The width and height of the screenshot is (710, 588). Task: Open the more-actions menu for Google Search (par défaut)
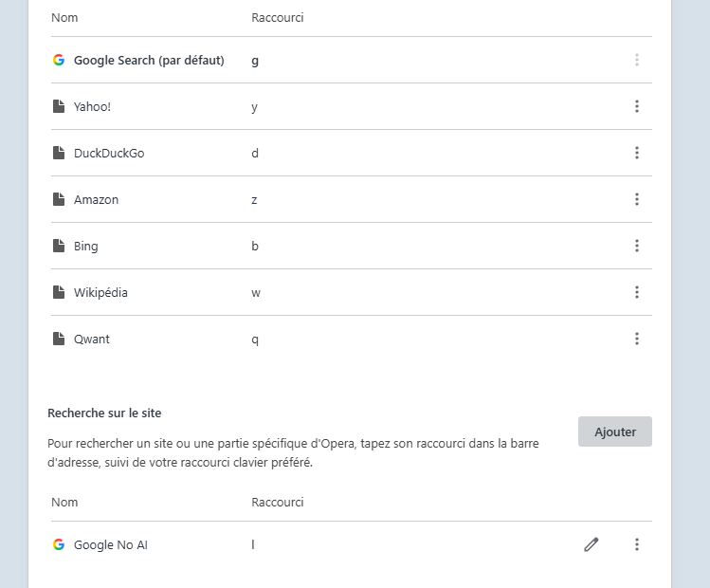pyautogui.click(x=637, y=60)
